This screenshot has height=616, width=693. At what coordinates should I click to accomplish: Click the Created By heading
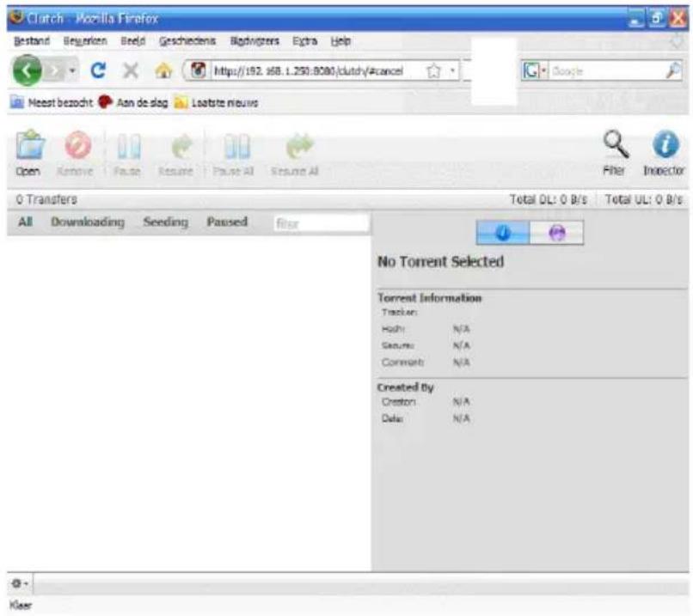(x=405, y=387)
